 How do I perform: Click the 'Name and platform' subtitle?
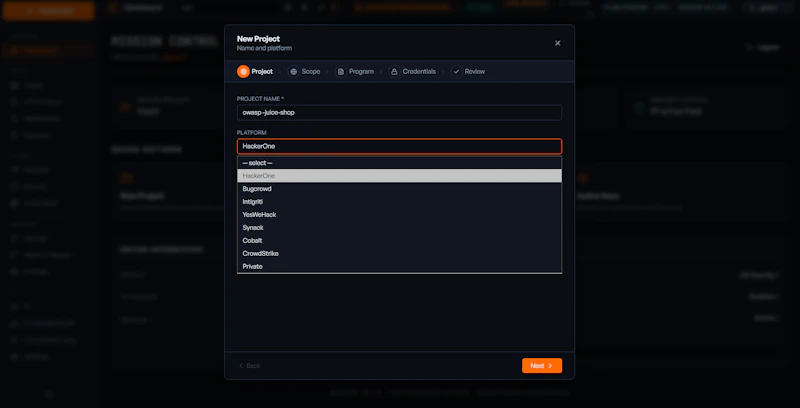coord(264,48)
